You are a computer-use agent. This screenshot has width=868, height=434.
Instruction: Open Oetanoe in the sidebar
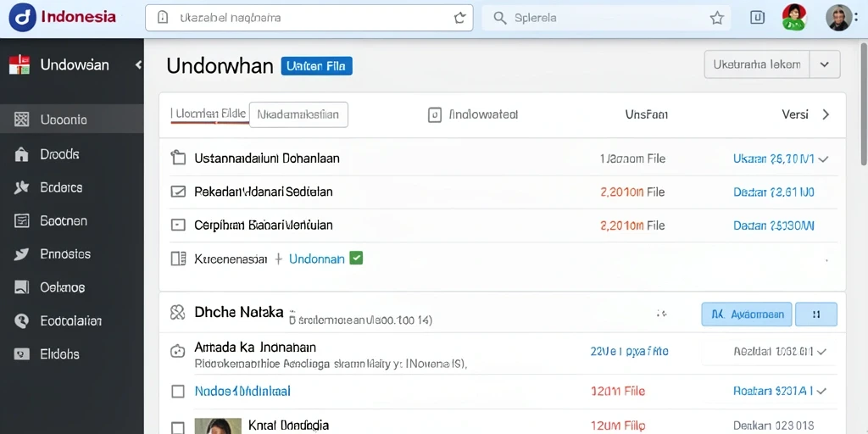(x=63, y=287)
